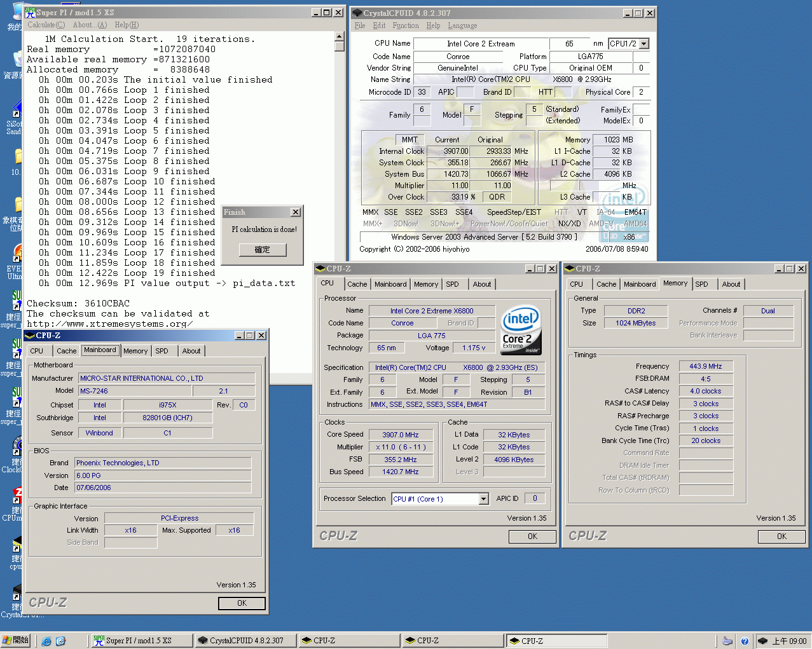The image size is (812, 649).
Task: Confirm the Finish dialog with 確定
Action: coord(263,250)
